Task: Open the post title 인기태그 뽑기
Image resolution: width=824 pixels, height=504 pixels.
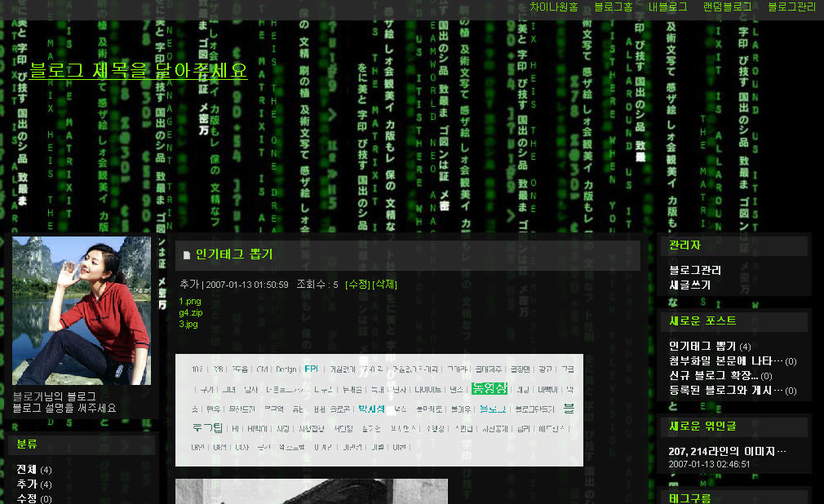Action: click(234, 254)
